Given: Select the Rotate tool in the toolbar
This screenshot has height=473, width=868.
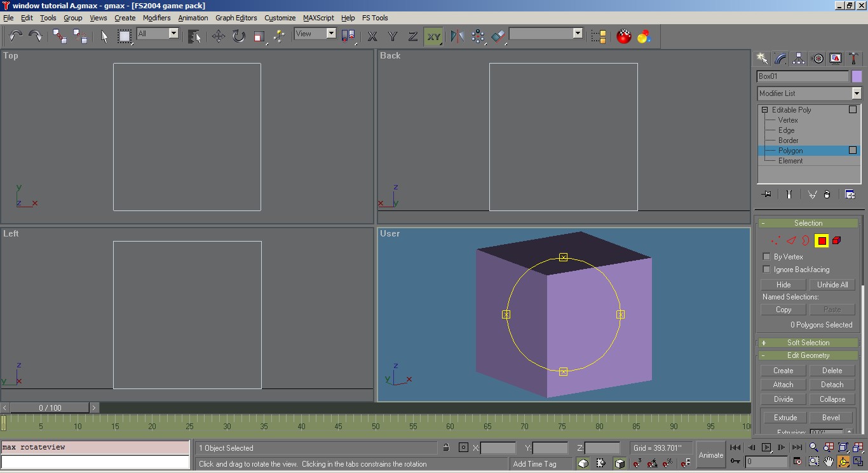Looking at the screenshot, I should coord(238,36).
